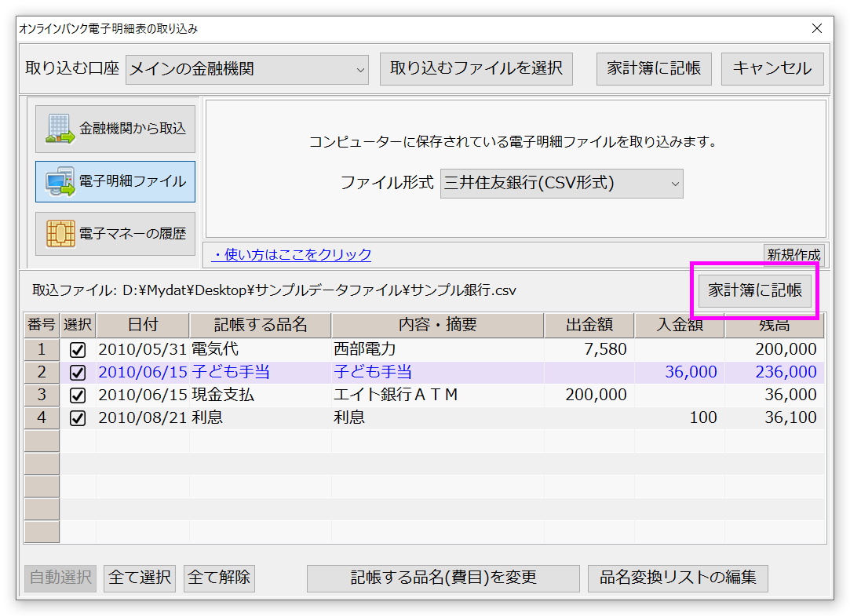The height and width of the screenshot is (616, 850).
Task: Click the 新規作成 button
Action: pyautogui.click(x=793, y=254)
